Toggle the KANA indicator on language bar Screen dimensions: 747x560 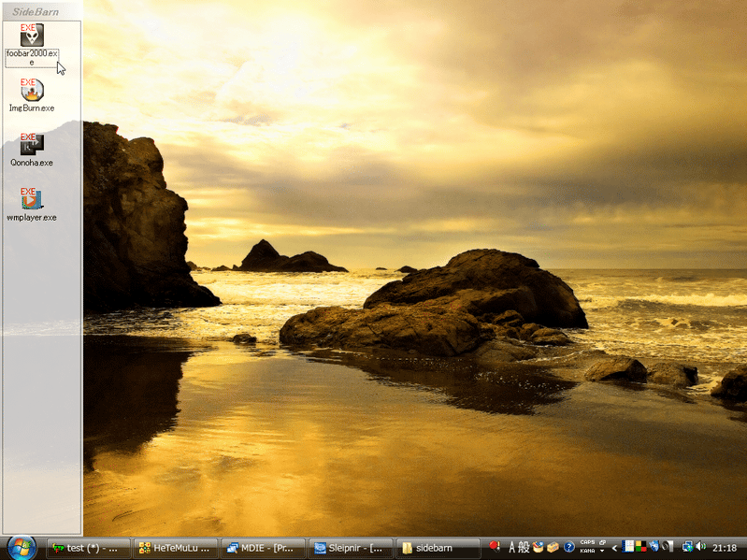point(587,552)
